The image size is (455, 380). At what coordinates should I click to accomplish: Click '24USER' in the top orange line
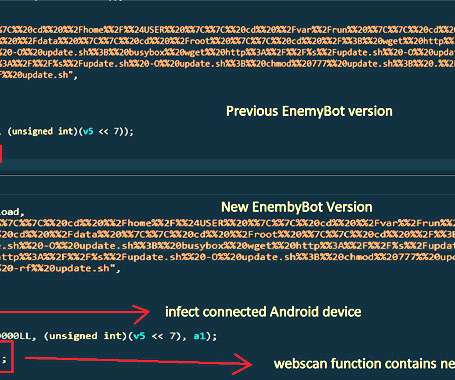click(x=148, y=30)
